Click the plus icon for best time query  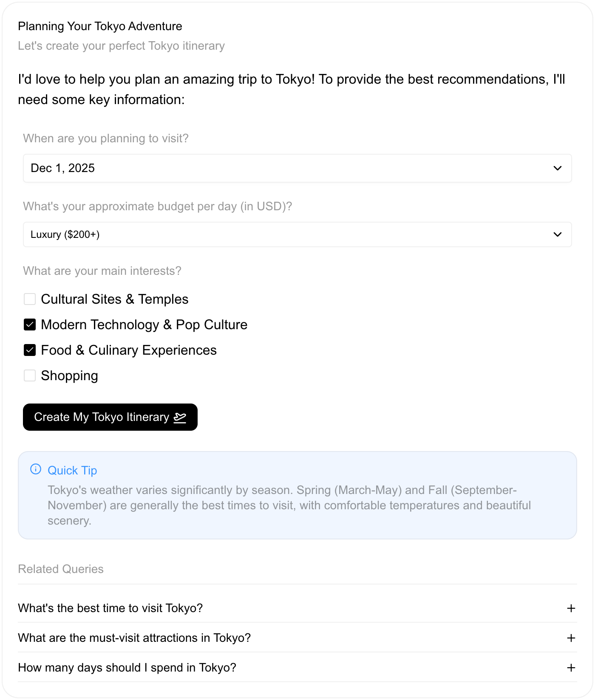click(x=571, y=608)
